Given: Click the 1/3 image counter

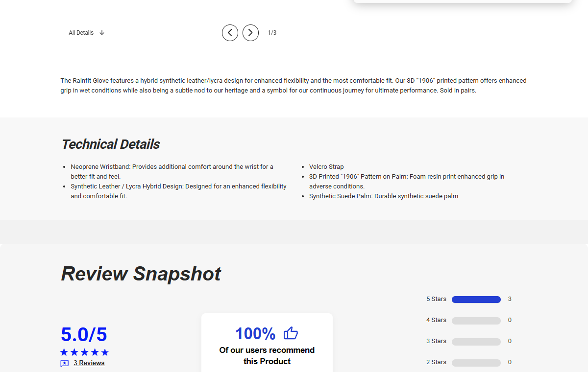Looking at the screenshot, I should tap(272, 33).
